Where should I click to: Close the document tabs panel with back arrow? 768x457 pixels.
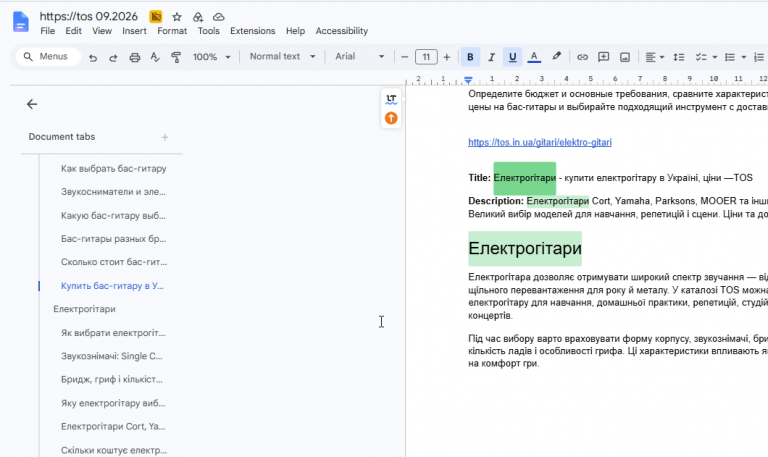[32, 104]
